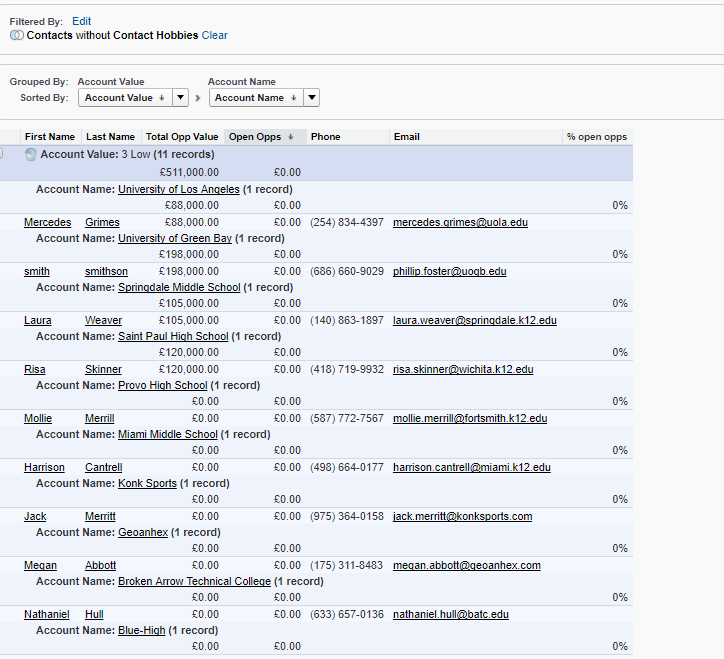Viewport: 724px width, 659px height.
Task: Open University of Los Angeles account link
Action: tap(178, 189)
